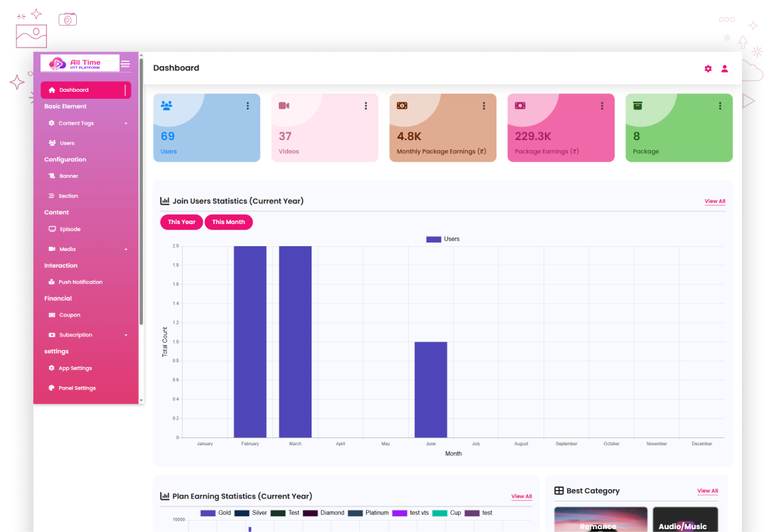Open three-dot menu on Monthly Package Earnings card

point(484,106)
